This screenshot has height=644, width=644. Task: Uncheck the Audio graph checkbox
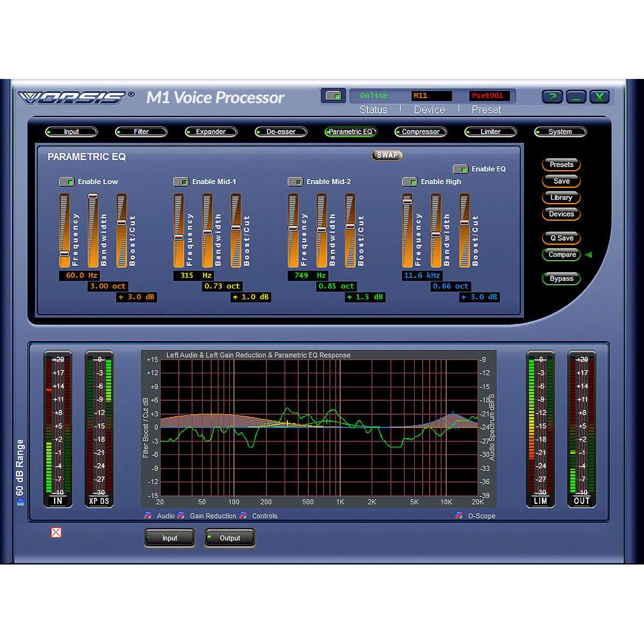[x=148, y=515]
